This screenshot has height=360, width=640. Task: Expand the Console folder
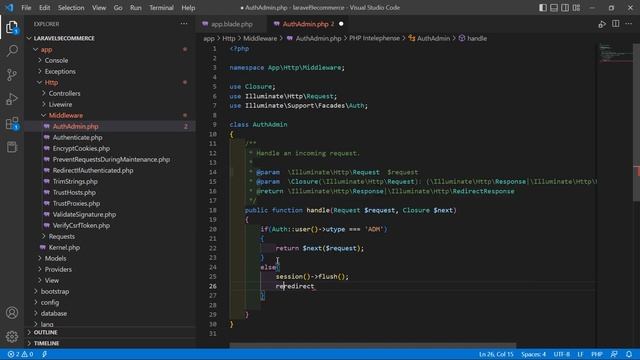click(x=56, y=60)
